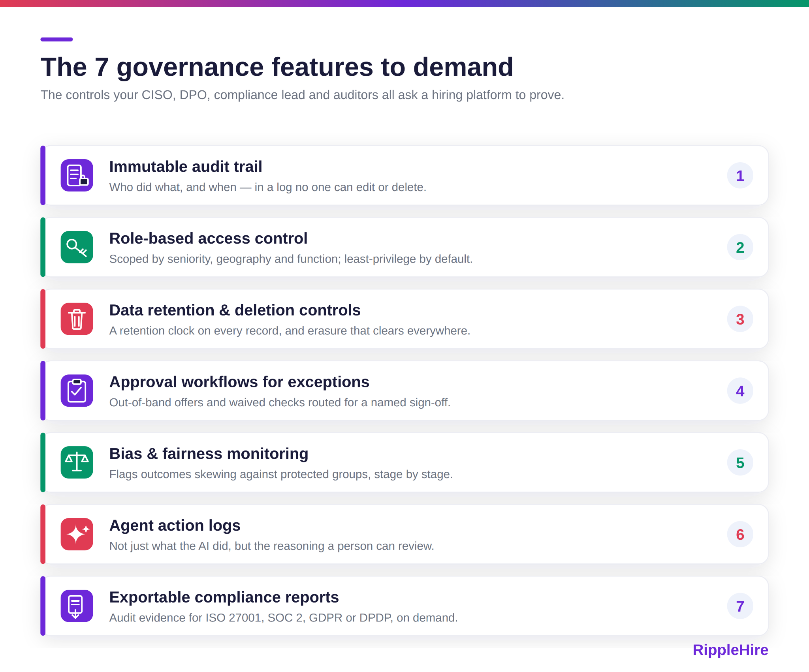Image resolution: width=809 pixels, height=672 pixels.
Task: Click the number 7 badge
Action: tap(740, 606)
